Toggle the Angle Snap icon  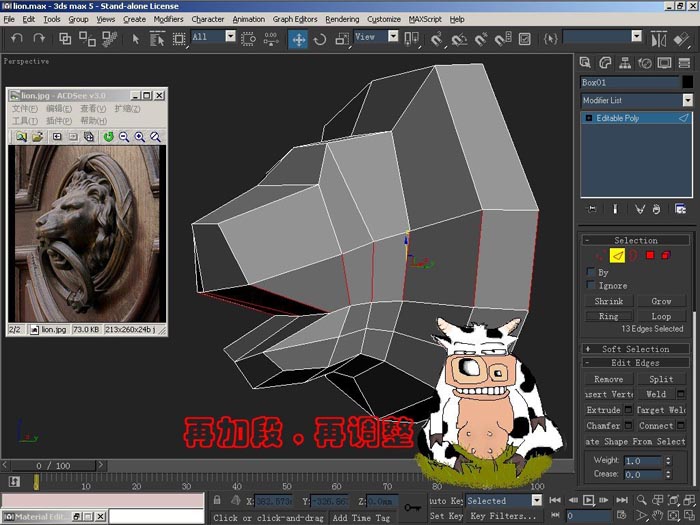(458, 39)
